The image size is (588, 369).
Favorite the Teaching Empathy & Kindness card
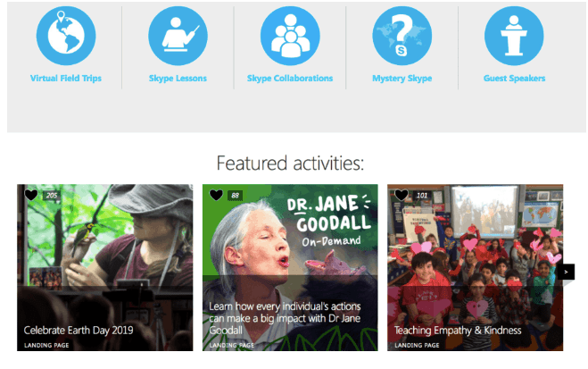click(x=401, y=195)
